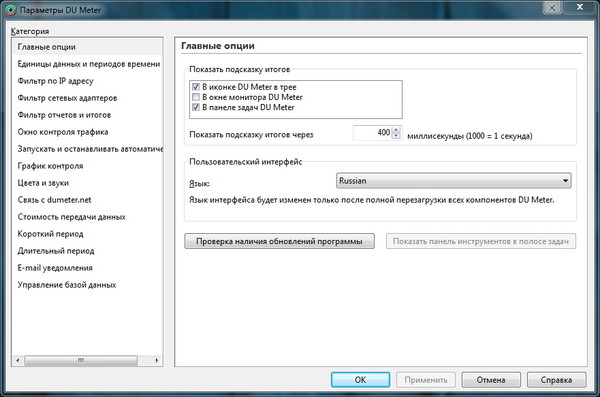Click the category list horizontal scrollbar thumb

pyautogui.click(x=81, y=360)
